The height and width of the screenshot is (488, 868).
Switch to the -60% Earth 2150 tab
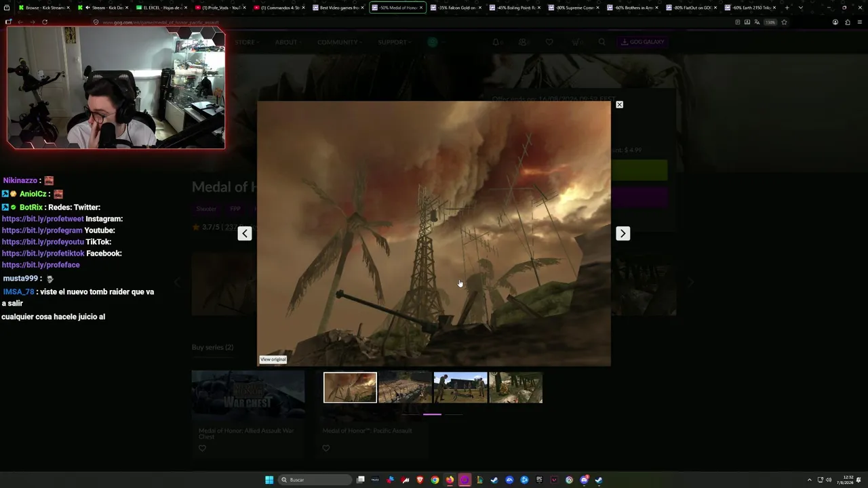coord(749,7)
